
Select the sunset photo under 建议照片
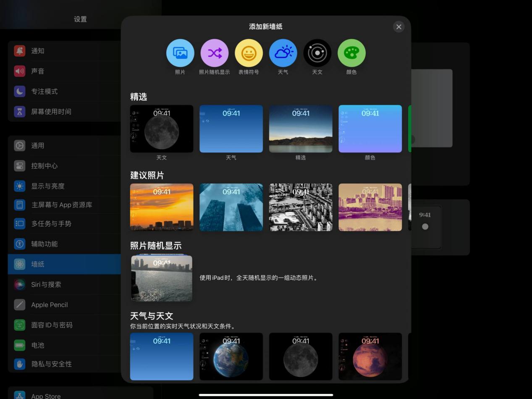coord(162,207)
